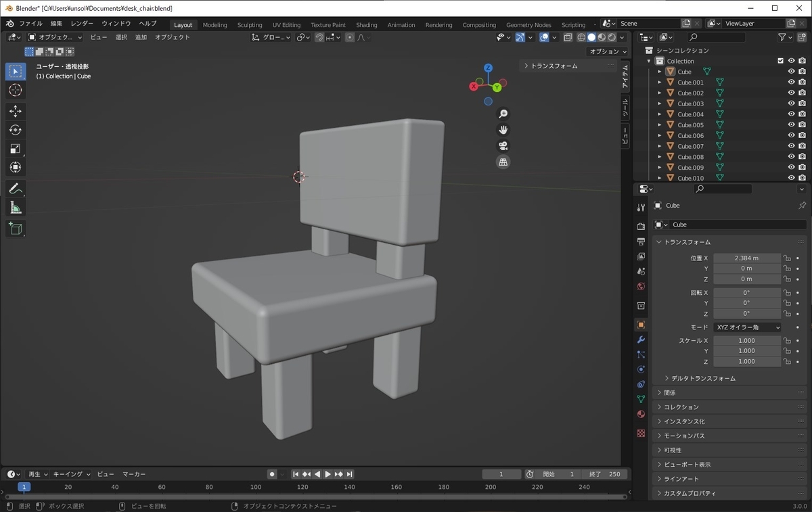Hide Cube.004 in viewport via eye icon

click(791, 114)
